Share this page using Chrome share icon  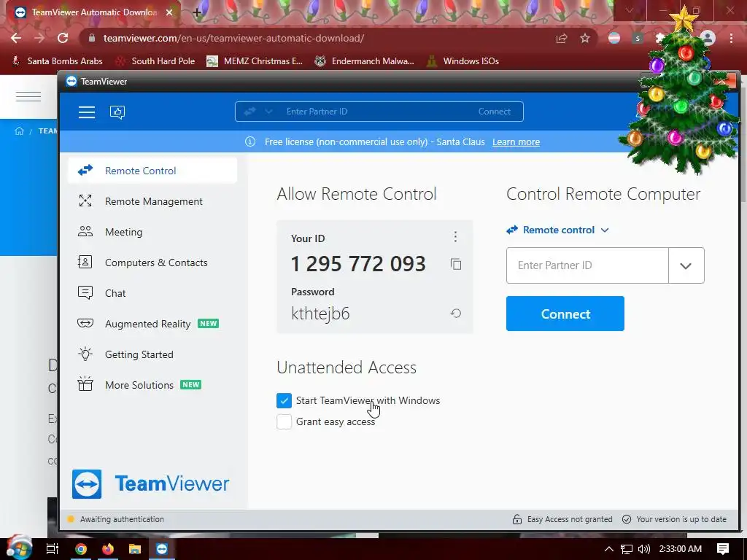[x=562, y=38]
